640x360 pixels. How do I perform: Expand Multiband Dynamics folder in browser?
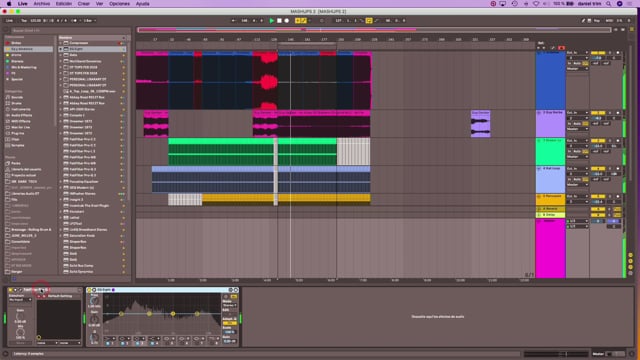(x=61, y=61)
